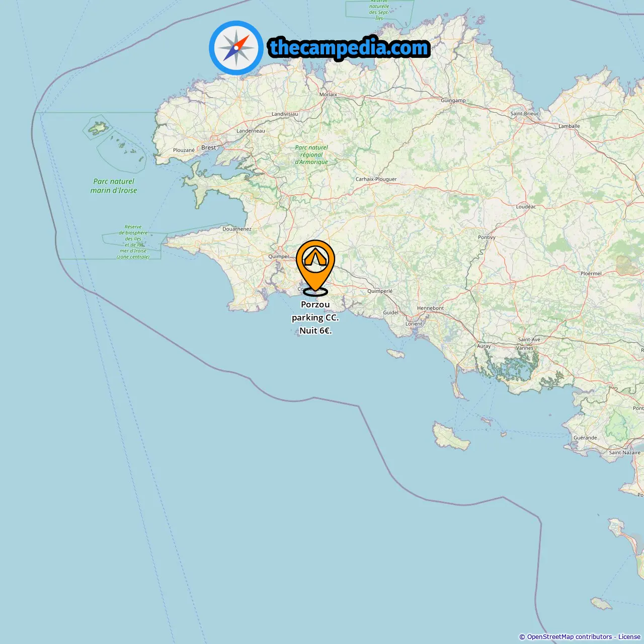Click the Quimper city label
Viewport: 644px width, 644px height.
click(x=279, y=257)
